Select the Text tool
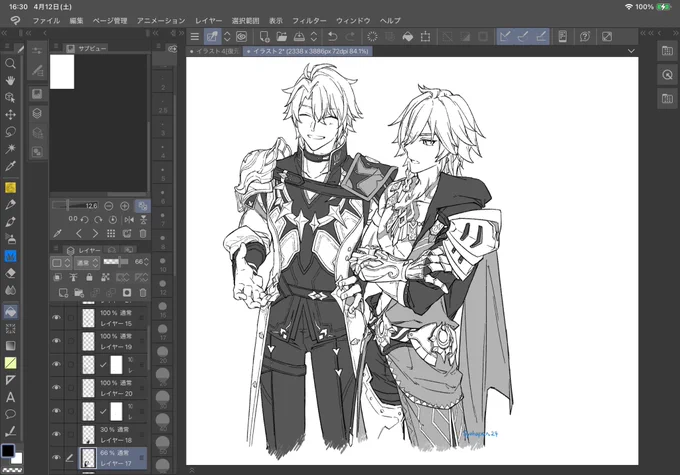 (x=10, y=397)
